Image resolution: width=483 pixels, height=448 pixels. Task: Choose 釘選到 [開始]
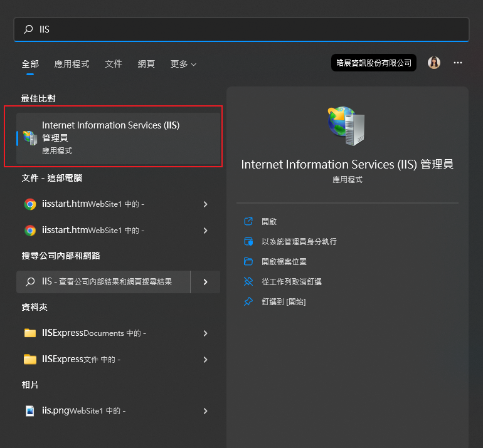point(284,301)
